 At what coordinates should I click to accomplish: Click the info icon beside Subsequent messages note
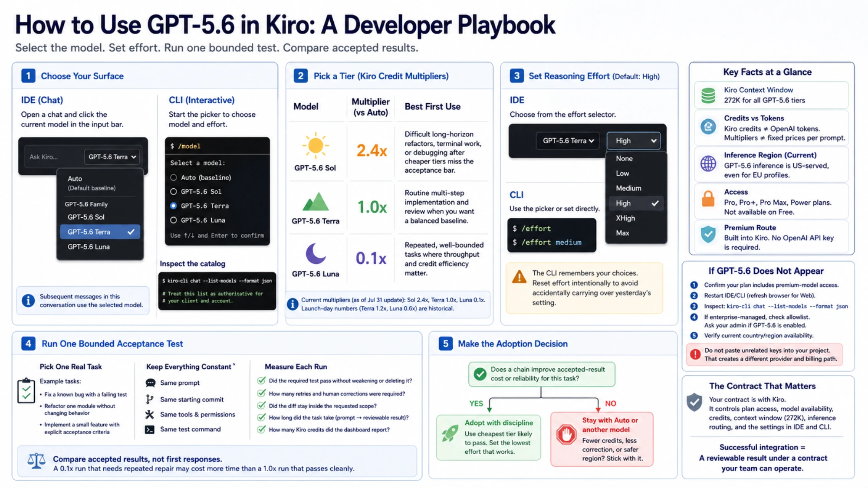[28, 300]
